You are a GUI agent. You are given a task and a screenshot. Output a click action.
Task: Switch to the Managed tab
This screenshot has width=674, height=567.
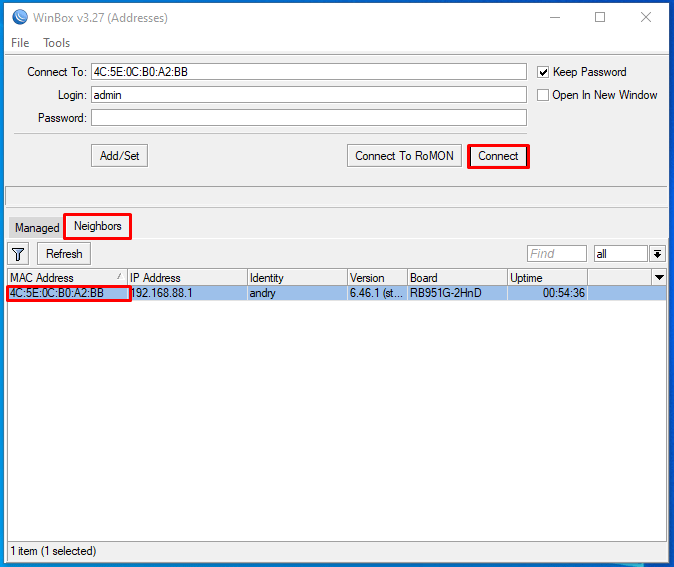coord(37,228)
